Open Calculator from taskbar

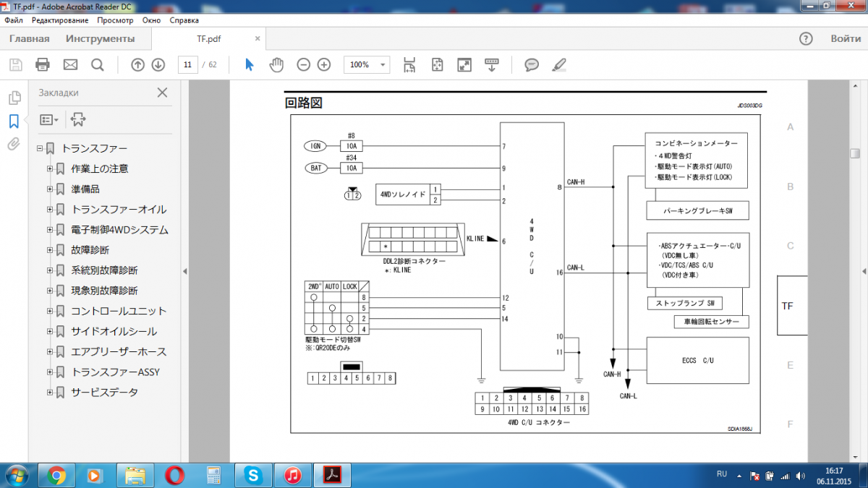coord(213,475)
